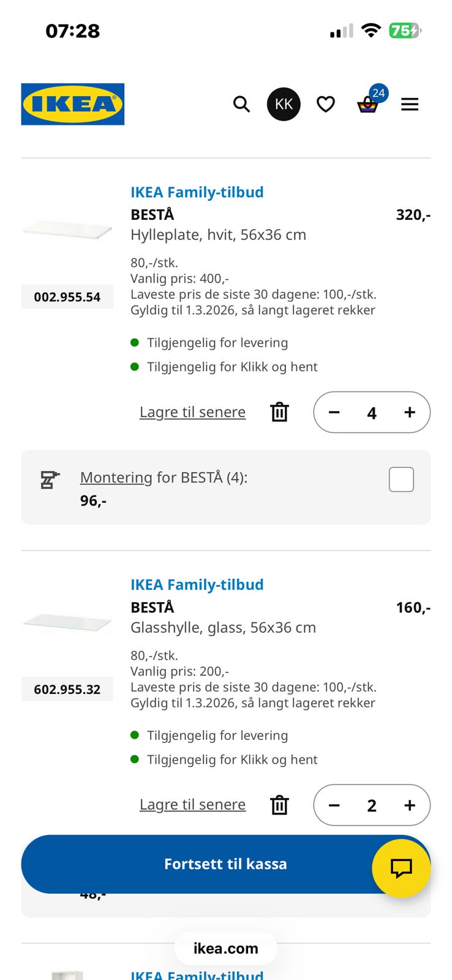Decrease Hylleplate quantity with minus

click(334, 412)
